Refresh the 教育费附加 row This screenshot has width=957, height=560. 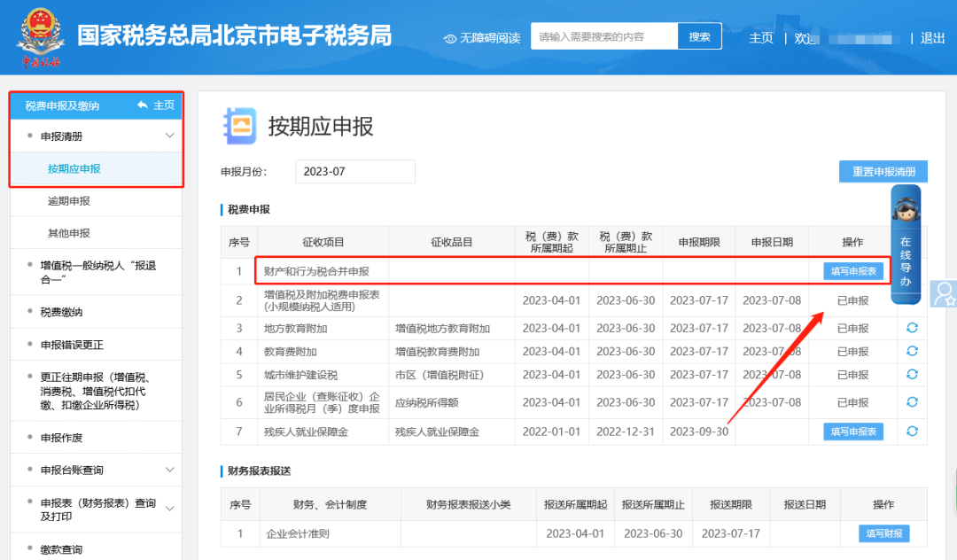point(912,351)
